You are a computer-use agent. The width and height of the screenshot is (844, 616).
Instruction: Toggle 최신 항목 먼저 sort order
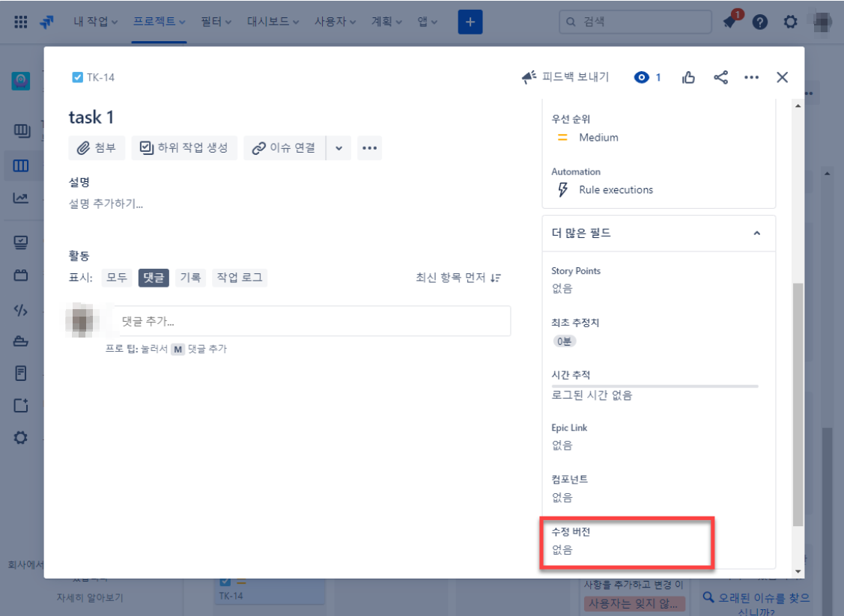click(x=458, y=278)
